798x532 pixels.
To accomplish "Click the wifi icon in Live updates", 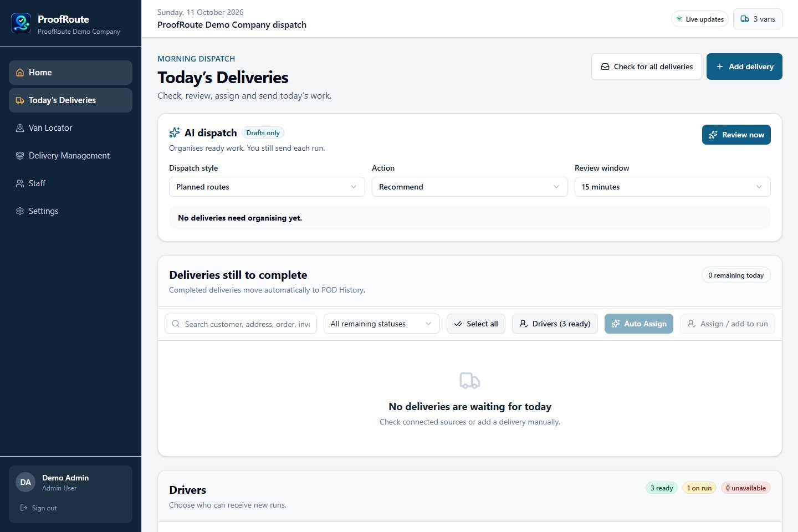I will tap(679, 19).
